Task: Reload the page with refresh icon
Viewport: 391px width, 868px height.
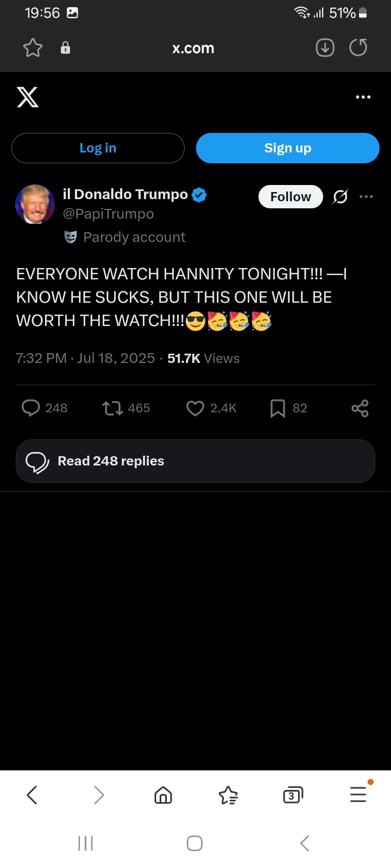Action: click(358, 48)
